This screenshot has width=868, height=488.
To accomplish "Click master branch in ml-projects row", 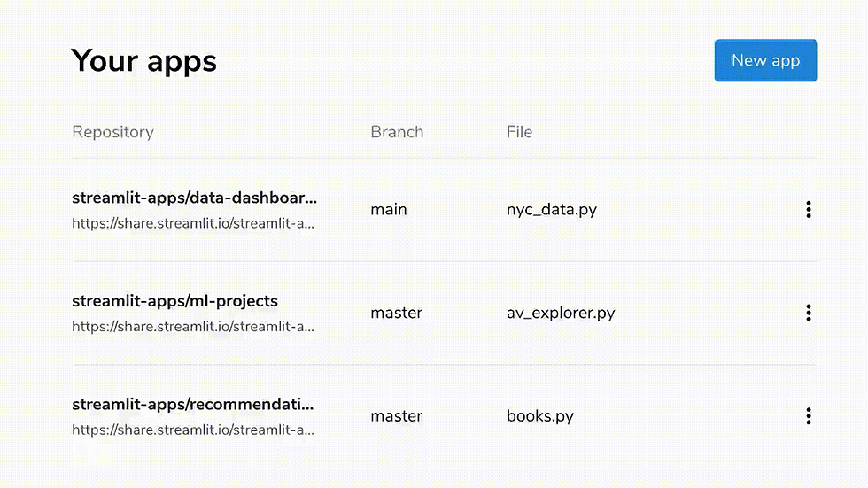I will [397, 313].
